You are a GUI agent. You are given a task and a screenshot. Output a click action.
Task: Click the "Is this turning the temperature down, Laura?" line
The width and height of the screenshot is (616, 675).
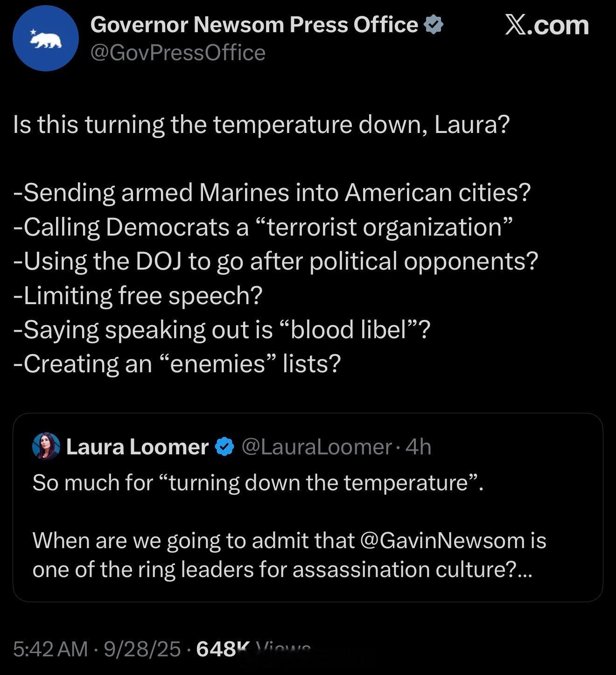[261, 125]
